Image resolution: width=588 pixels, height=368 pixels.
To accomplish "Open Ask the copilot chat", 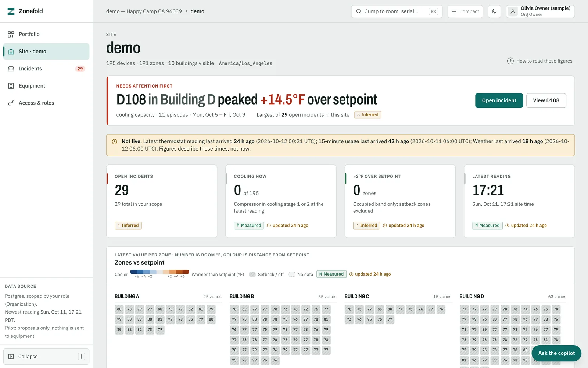I will point(556,353).
